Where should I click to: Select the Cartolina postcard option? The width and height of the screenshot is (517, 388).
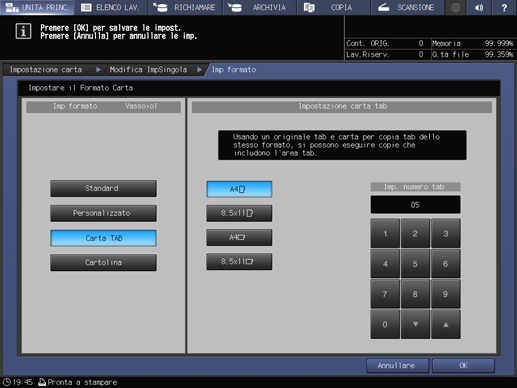coord(103,263)
